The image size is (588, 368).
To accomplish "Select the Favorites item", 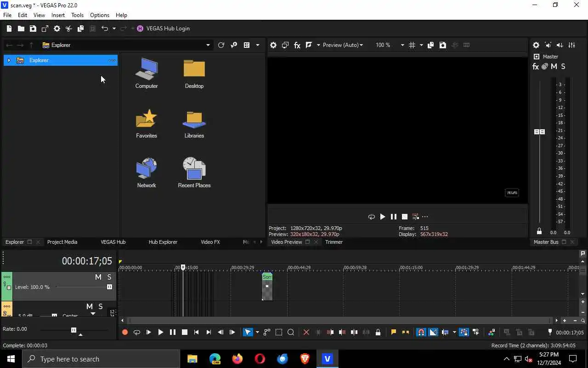I will (147, 123).
